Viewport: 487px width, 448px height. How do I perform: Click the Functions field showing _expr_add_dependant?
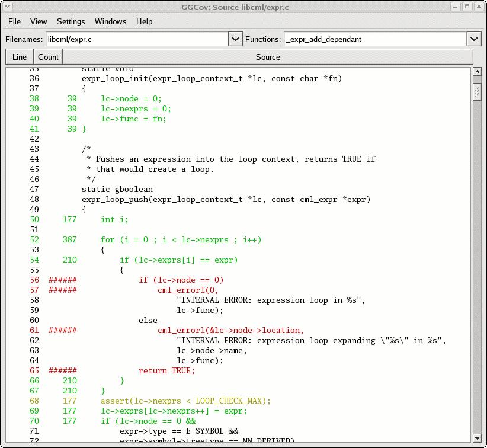tap(375, 39)
